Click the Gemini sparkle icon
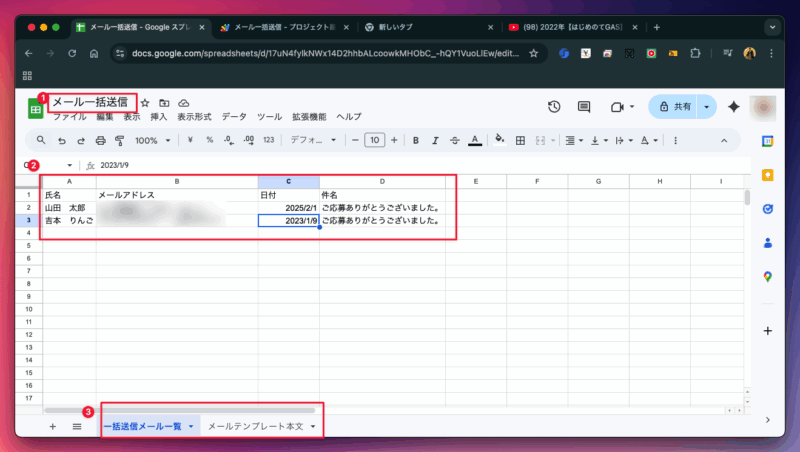The image size is (800, 452). [733, 107]
